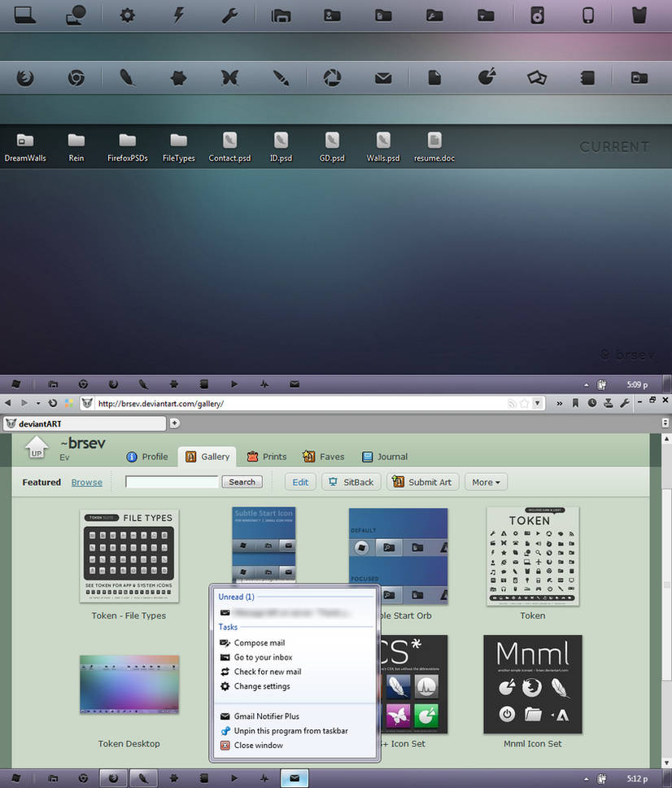Screen dimensions: 672x788
Task: Open the FirefoxPSDs folder
Action: [x=128, y=148]
